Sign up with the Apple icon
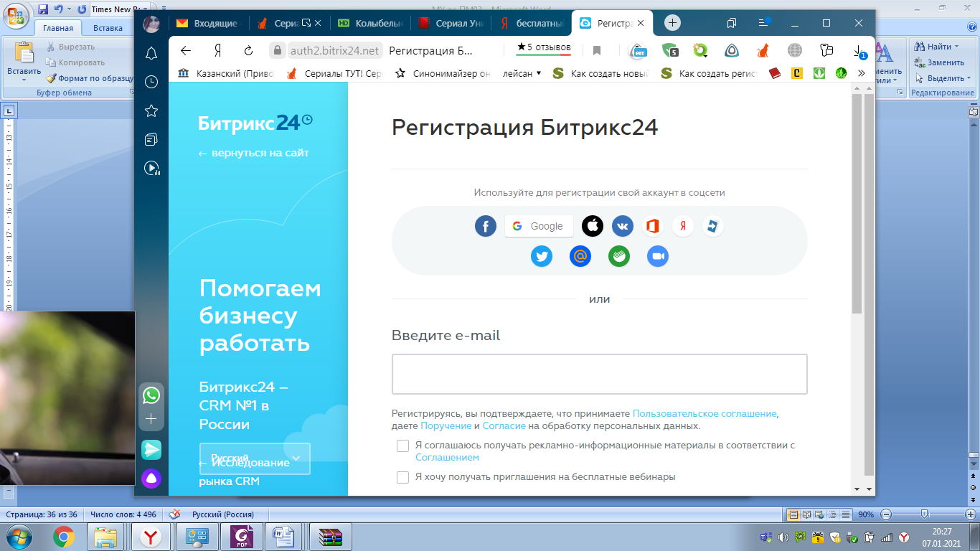Image resolution: width=980 pixels, height=551 pixels. [593, 227]
